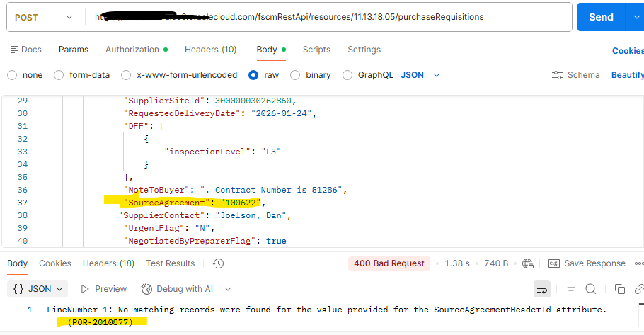Image resolution: width=644 pixels, height=335 pixels.
Task: Switch to the Params tab
Action: coord(74,50)
